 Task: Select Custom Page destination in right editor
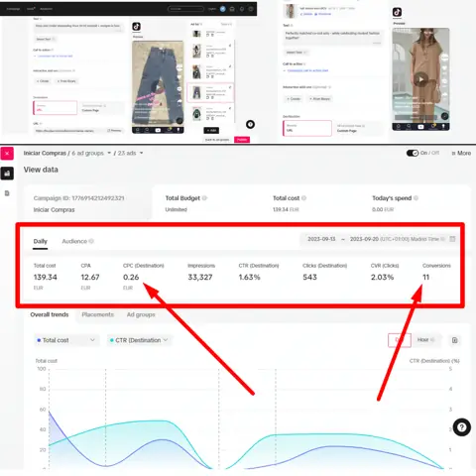[359, 128]
